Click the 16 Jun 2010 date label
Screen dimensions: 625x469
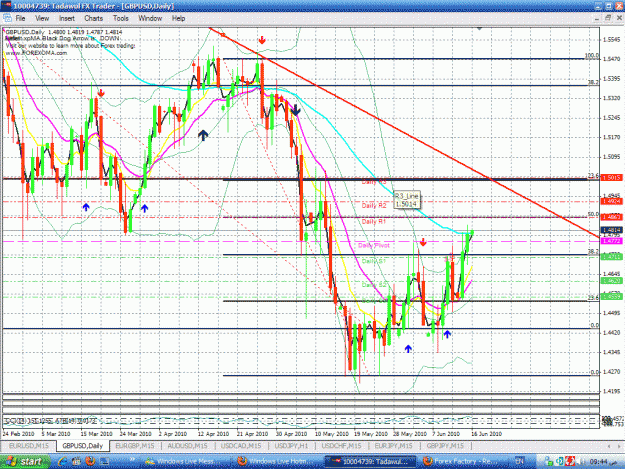pos(486,434)
